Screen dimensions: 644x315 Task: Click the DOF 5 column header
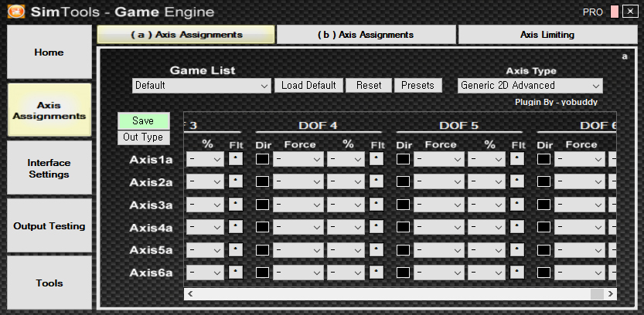click(x=458, y=126)
